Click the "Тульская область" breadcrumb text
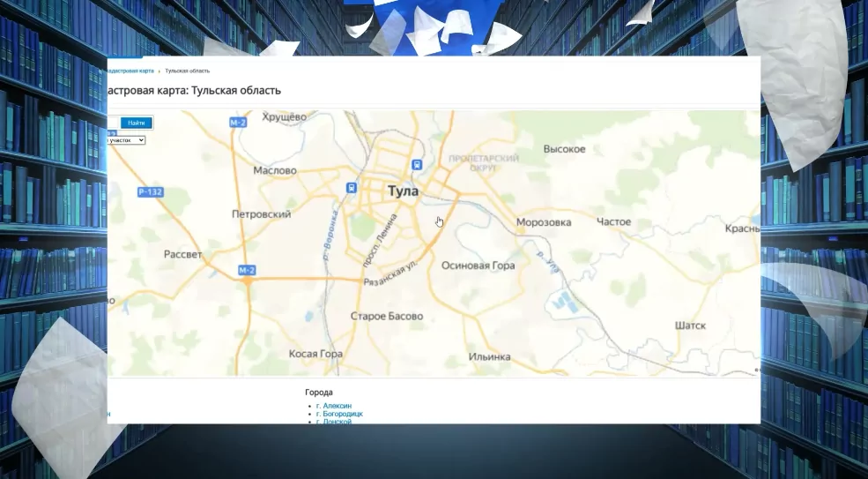This screenshot has height=479, width=868. click(187, 71)
